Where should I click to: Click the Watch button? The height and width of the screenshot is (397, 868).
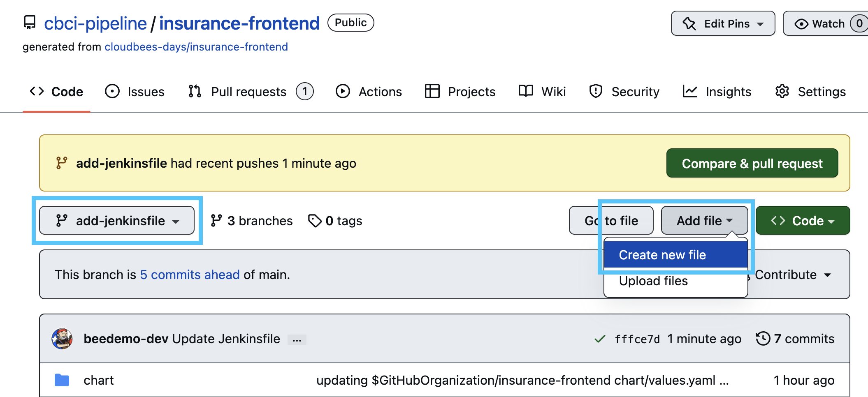click(826, 23)
